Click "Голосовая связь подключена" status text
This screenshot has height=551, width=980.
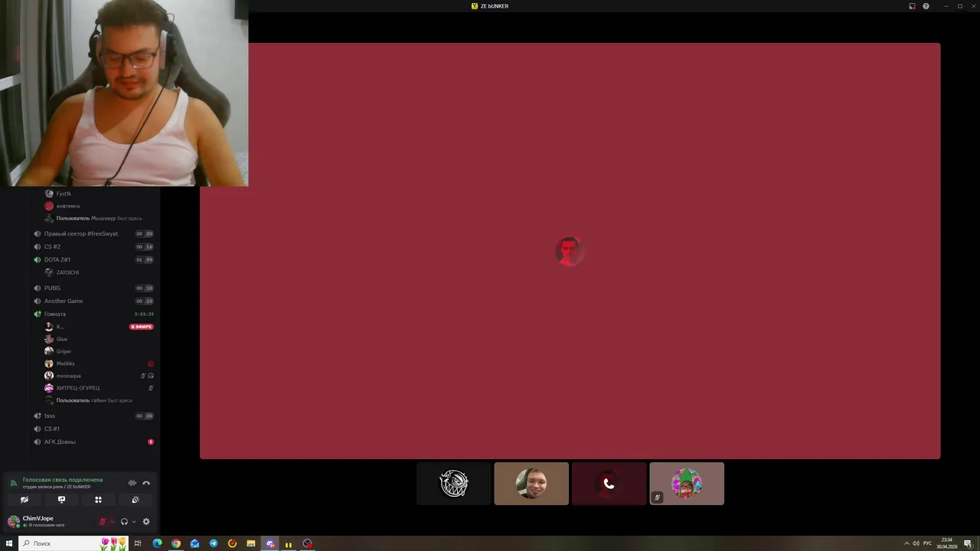63,480
